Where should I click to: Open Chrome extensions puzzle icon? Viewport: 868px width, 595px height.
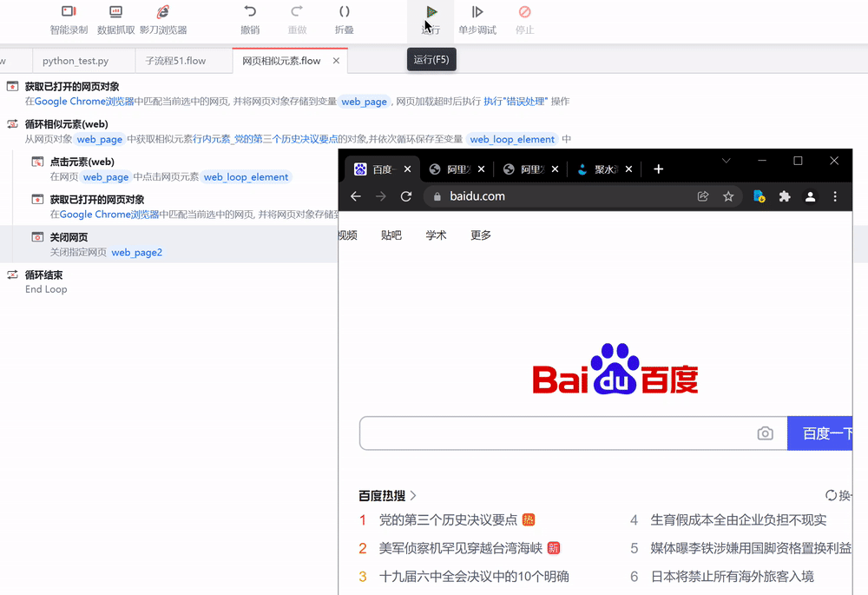click(x=785, y=196)
